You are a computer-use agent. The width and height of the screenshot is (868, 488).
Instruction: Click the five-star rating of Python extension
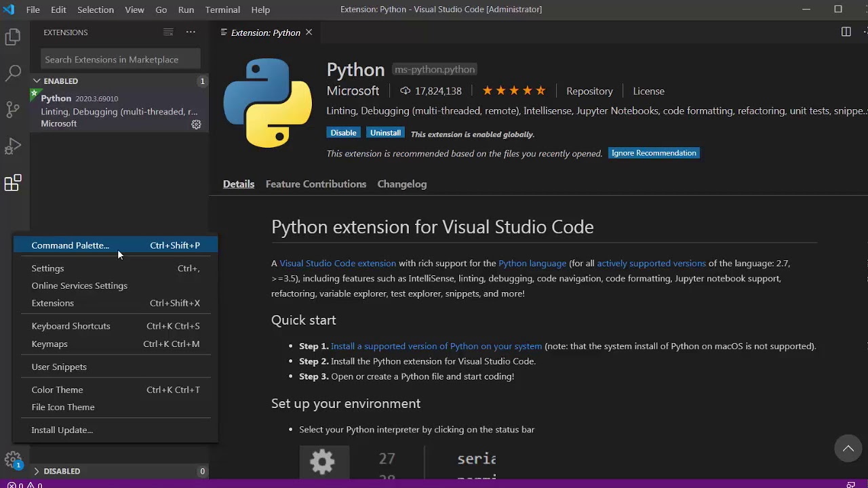pyautogui.click(x=514, y=91)
